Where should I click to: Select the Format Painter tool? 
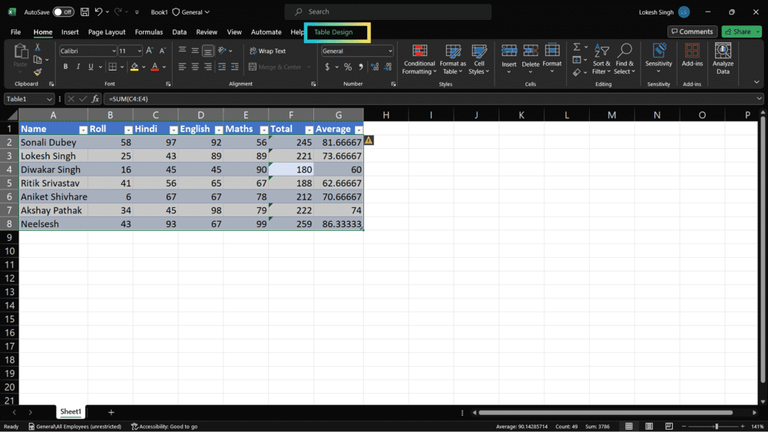click(x=38, y=72)
